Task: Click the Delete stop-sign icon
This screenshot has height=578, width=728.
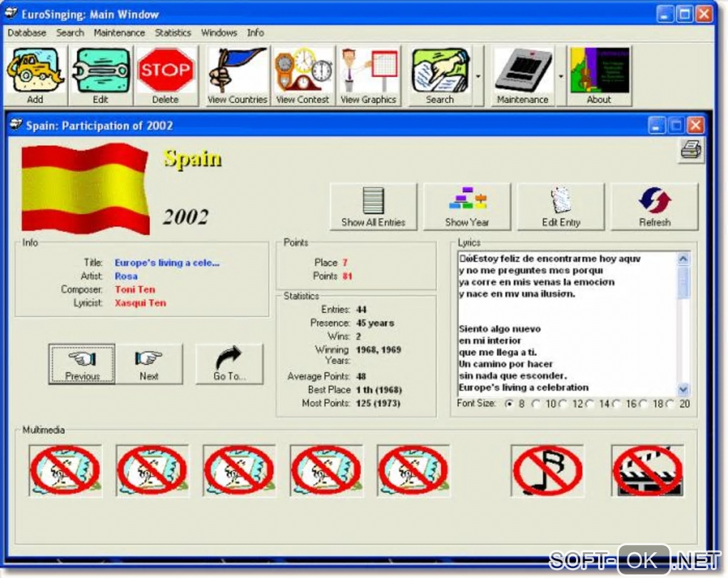Action: pyautogui.click(x=166, y=76)
